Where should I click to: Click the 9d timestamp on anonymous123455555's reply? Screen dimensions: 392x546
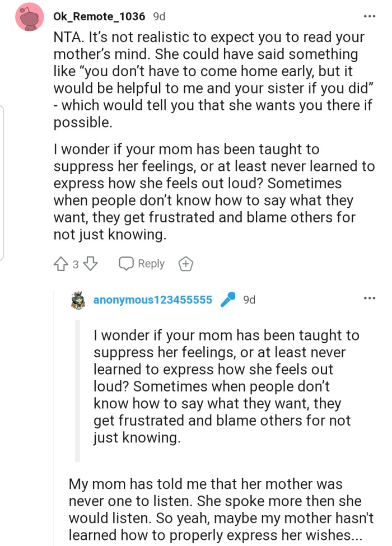point(249,300)
